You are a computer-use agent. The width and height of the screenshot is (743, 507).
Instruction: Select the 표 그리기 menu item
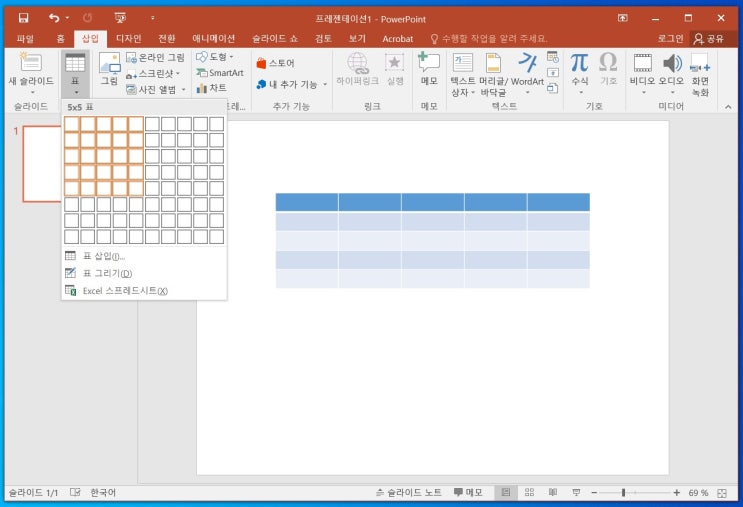(x=144, y=273)
